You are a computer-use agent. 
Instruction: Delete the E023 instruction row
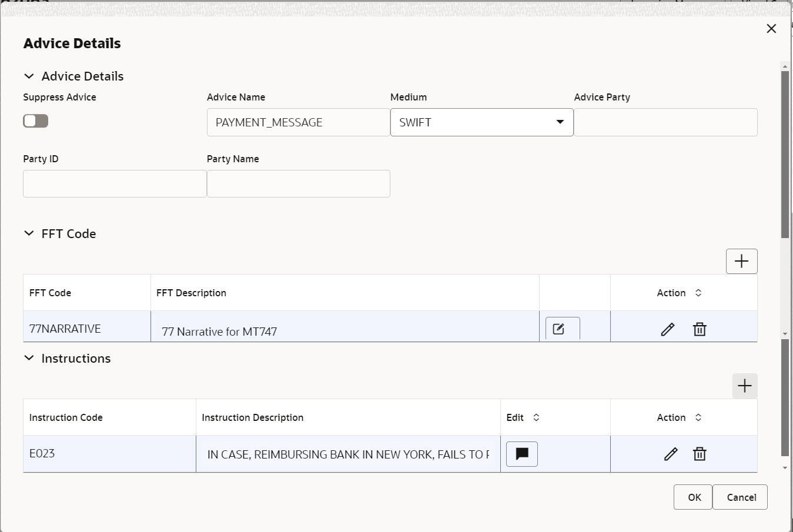point(699,454)
